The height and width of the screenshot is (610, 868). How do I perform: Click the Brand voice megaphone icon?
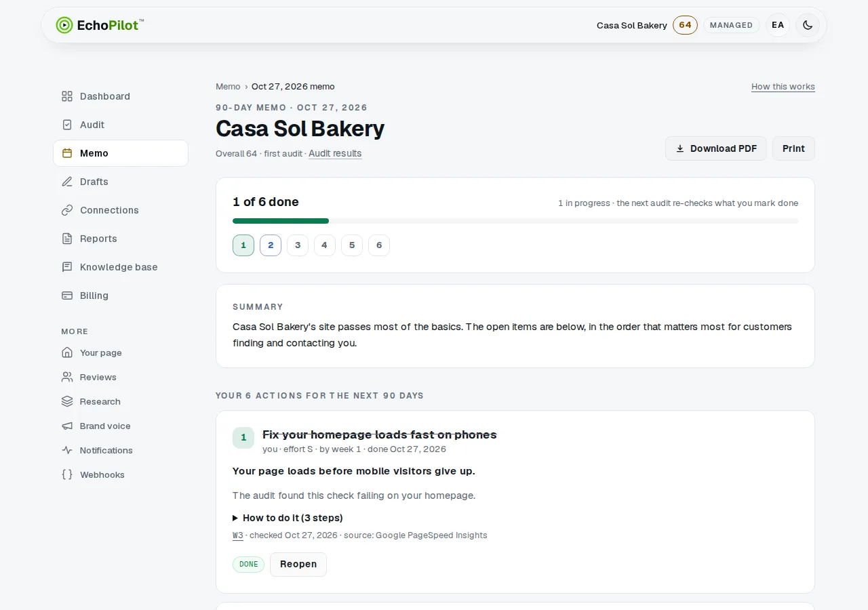coord(67,426)
